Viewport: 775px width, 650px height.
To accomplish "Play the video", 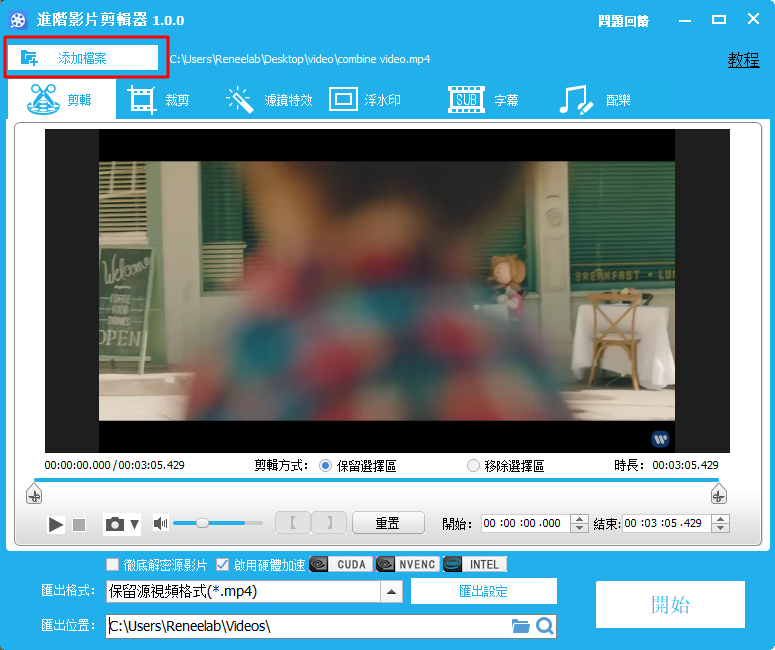I will [x=55, y=524].
